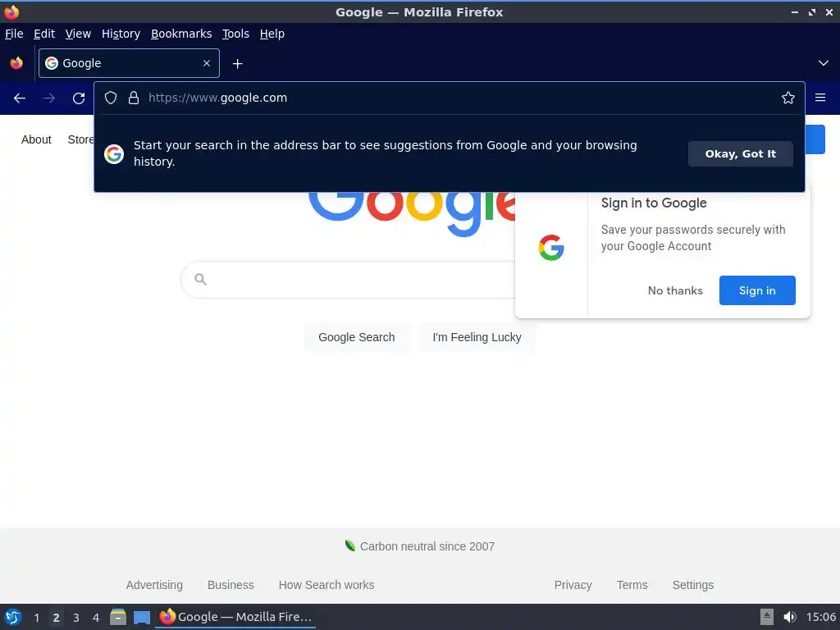
Task: Click the Google Search button
Action: [x=357, y=337]
